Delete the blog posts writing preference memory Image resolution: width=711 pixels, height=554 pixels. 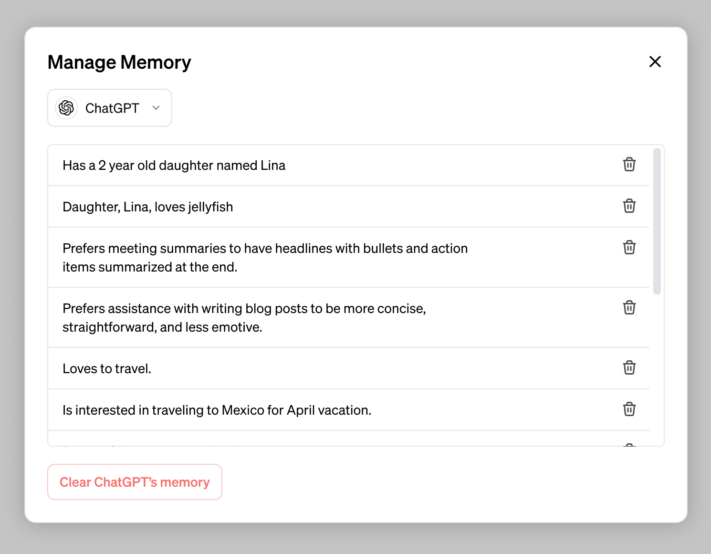click(629, 307)
